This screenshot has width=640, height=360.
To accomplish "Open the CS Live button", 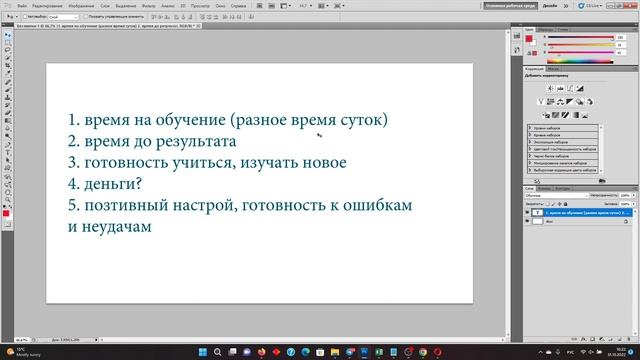I will [590, 6].
